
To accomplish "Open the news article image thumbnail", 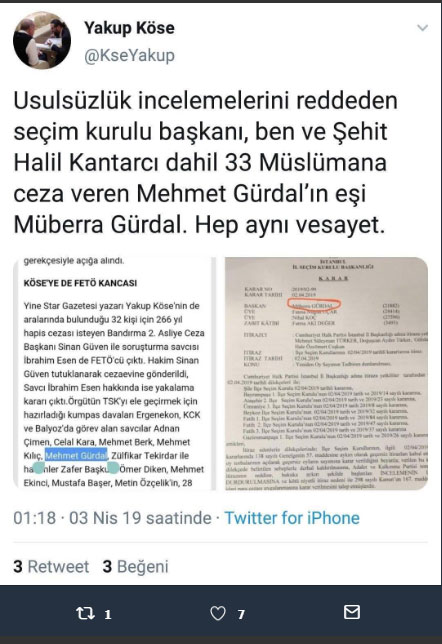I will (115, 373).
